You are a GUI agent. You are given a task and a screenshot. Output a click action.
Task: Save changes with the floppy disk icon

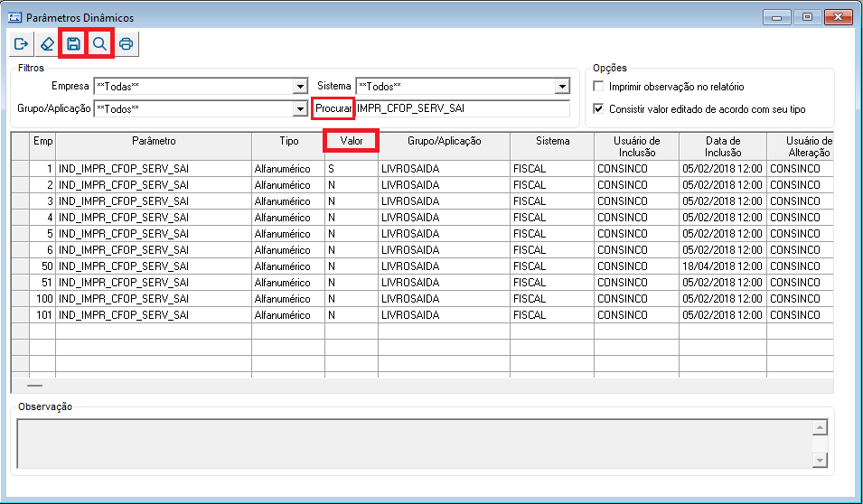(x=73, y=44)
